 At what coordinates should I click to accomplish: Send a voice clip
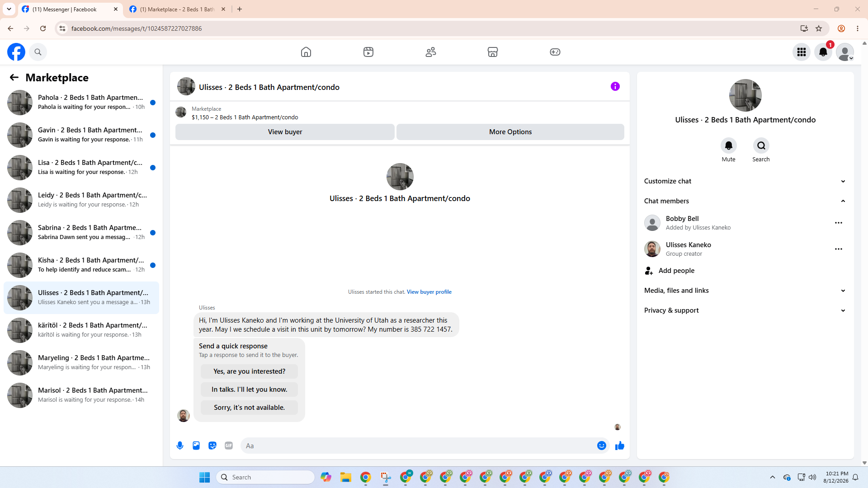tap(180, 446)
